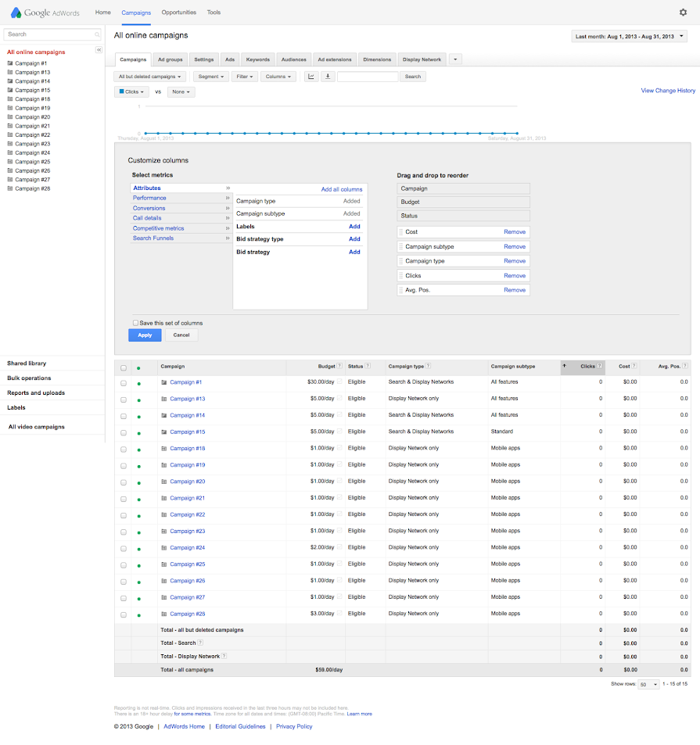700x745 pixels.
Task: Open the Segment dropdown
Action: tap(210, 76)
